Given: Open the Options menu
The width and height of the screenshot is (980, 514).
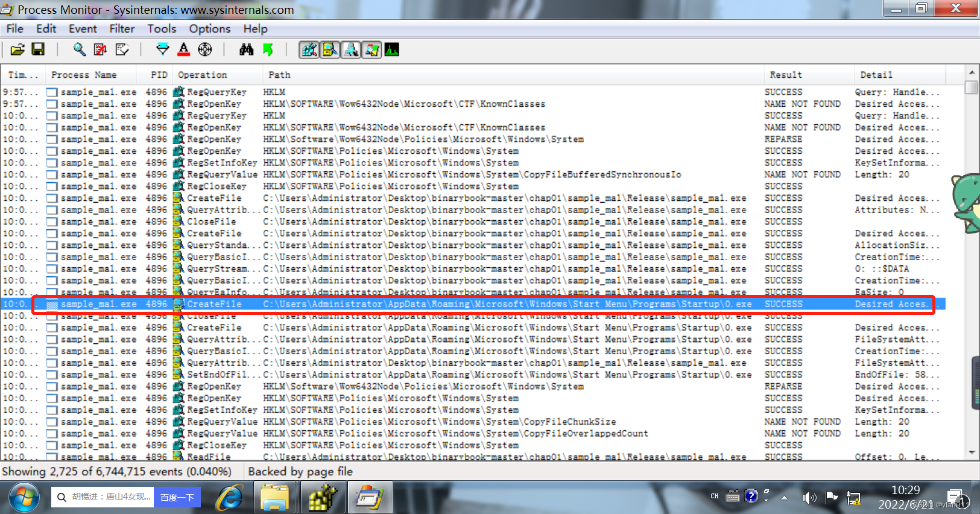Looking at the screenshot, I should tap(209, 28).
